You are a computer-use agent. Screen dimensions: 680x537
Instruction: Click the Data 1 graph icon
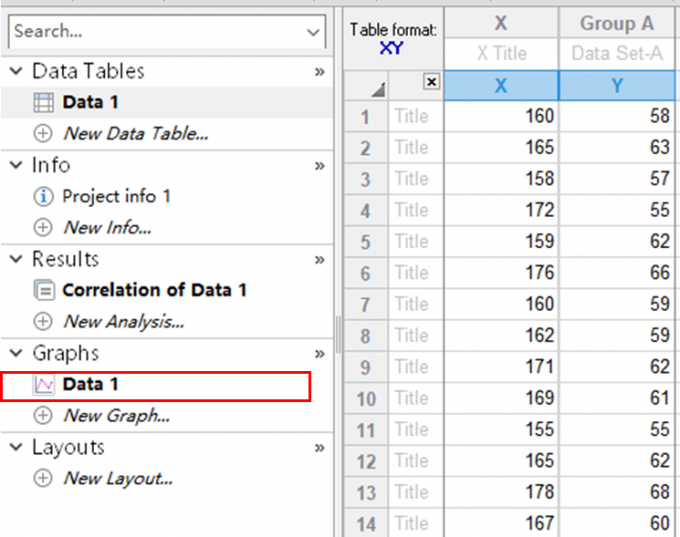click(44, 384)
